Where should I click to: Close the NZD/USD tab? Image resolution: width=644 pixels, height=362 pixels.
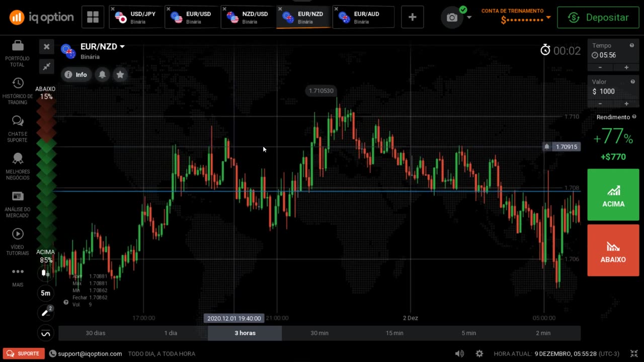coord(224,9)
